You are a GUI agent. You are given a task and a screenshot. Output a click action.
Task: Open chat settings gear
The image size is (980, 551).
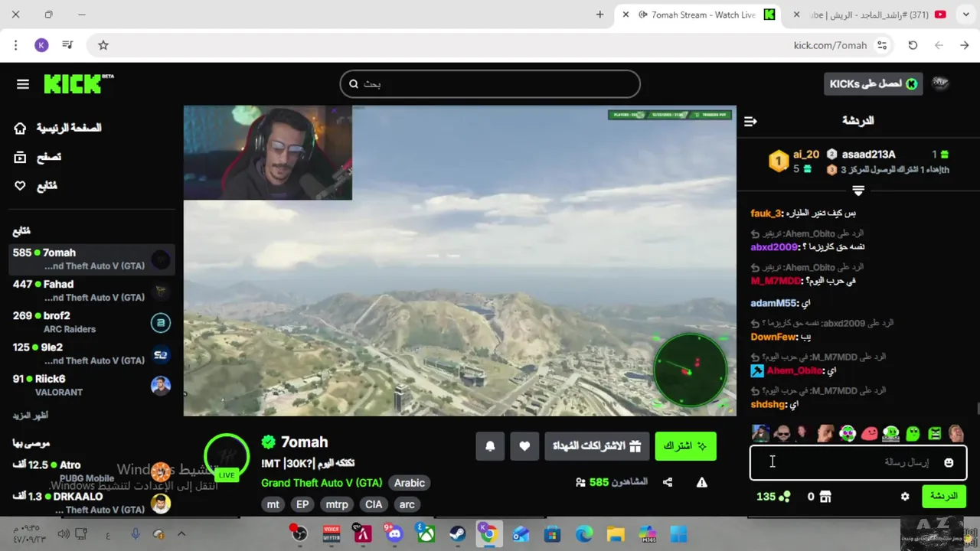[x=905, y=497]
